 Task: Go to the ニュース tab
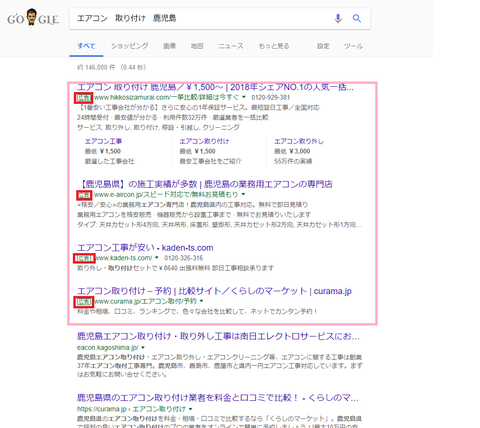[231, 46]
